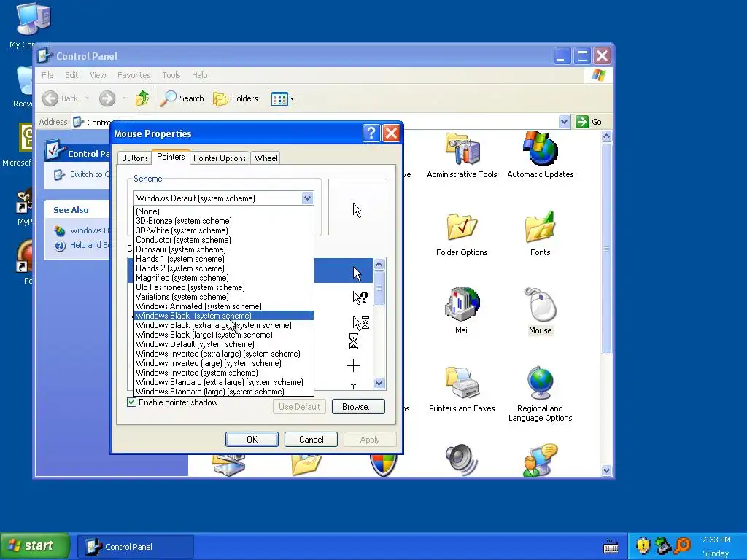Select Hands 1 (system scheme)
Viewport: 747px width, 560px height.
click(x=224, y=259)
